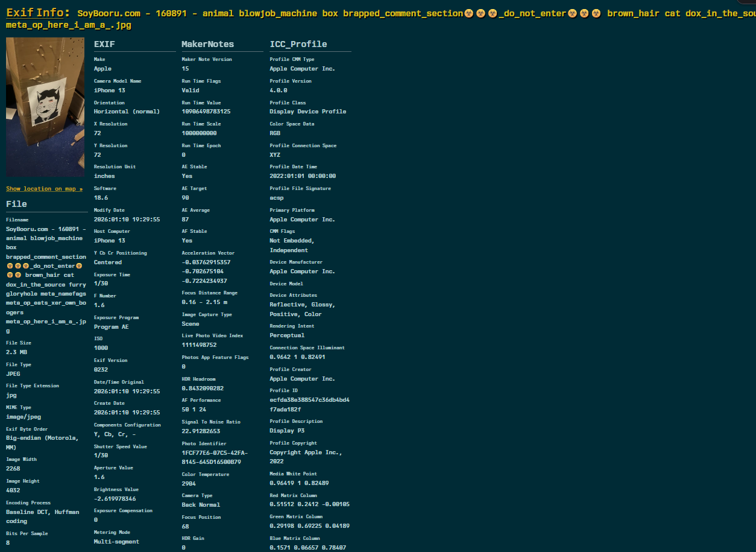The height and width of the screenshot is (552, 756).
Task: Click the Modify Date timestamp value
Action: tap(127, 220)
